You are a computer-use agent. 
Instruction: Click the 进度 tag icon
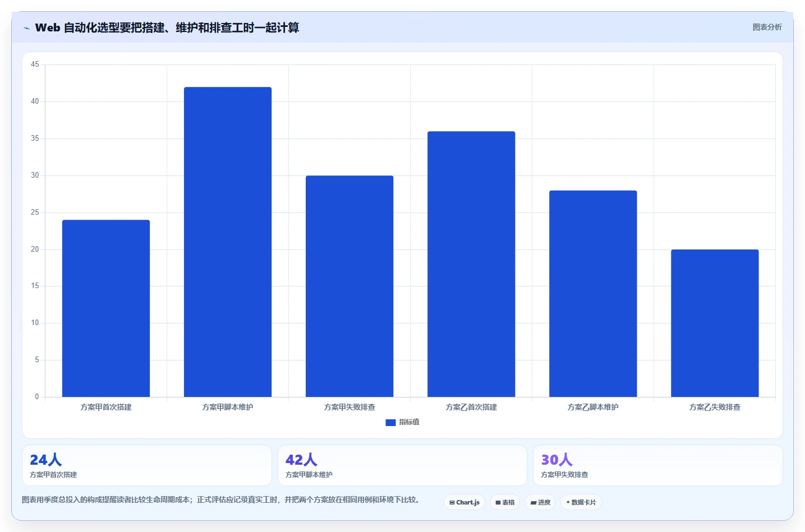533,503
